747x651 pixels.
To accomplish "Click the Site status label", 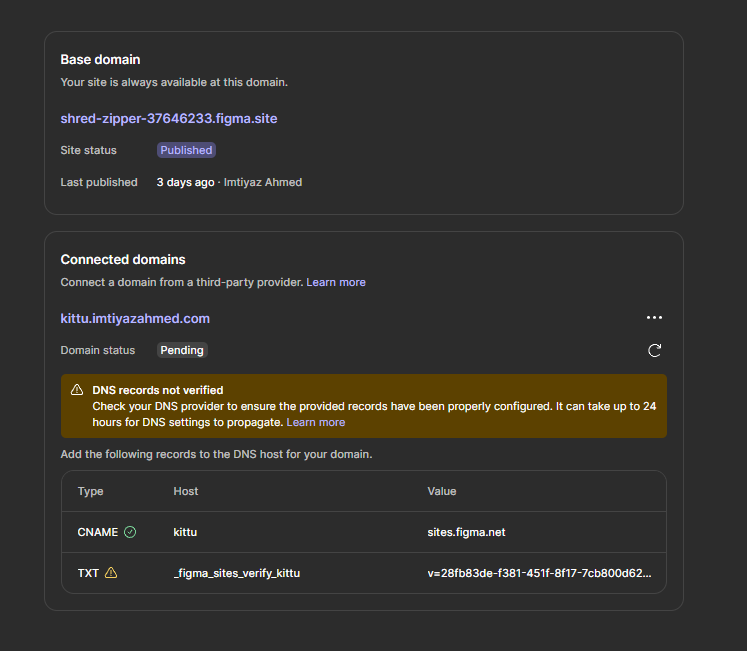I will pos(89,150).
